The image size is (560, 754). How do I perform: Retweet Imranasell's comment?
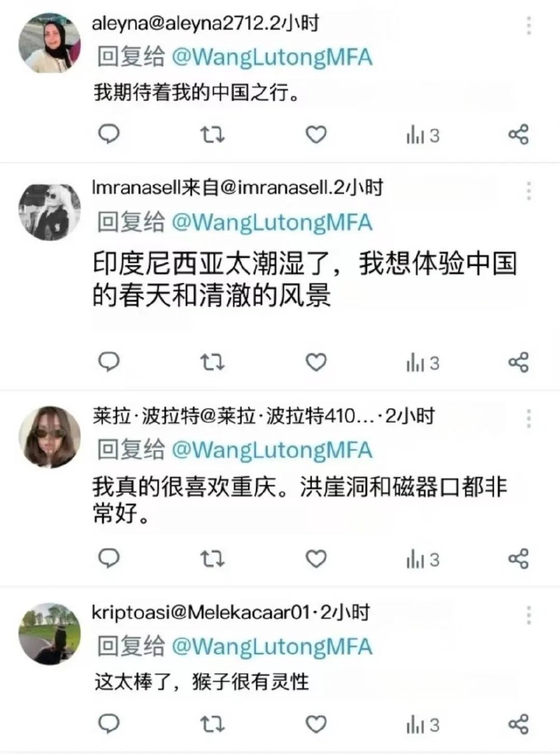(x=212, y=363)
